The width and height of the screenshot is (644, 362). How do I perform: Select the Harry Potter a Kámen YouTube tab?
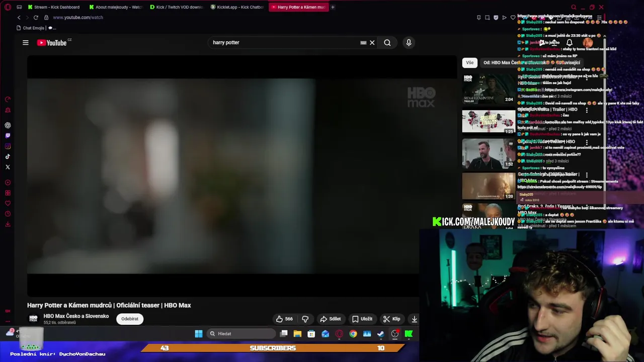298,7
